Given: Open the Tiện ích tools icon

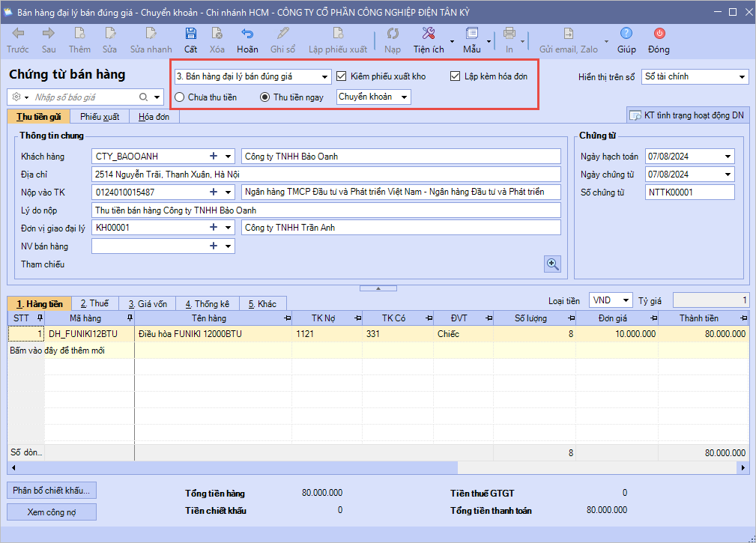Looking at the screenshot, I should (x=429, y=34).
